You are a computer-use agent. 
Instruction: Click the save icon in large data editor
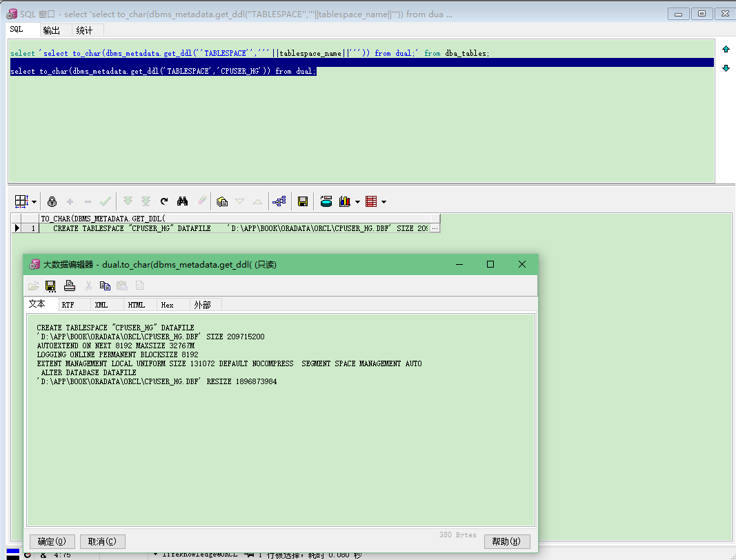(50, 286)
